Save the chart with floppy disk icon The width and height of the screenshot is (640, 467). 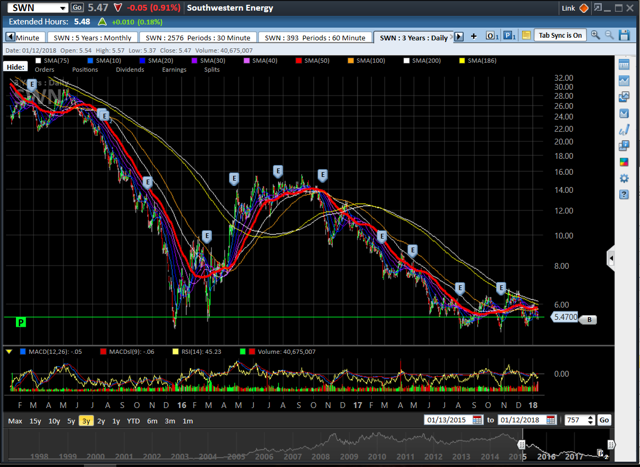624,36
